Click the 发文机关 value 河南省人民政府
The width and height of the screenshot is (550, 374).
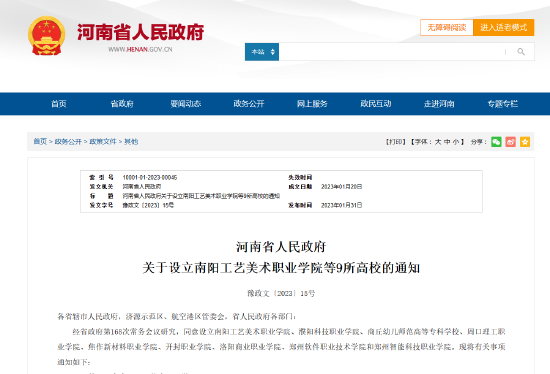pos(142,187)
